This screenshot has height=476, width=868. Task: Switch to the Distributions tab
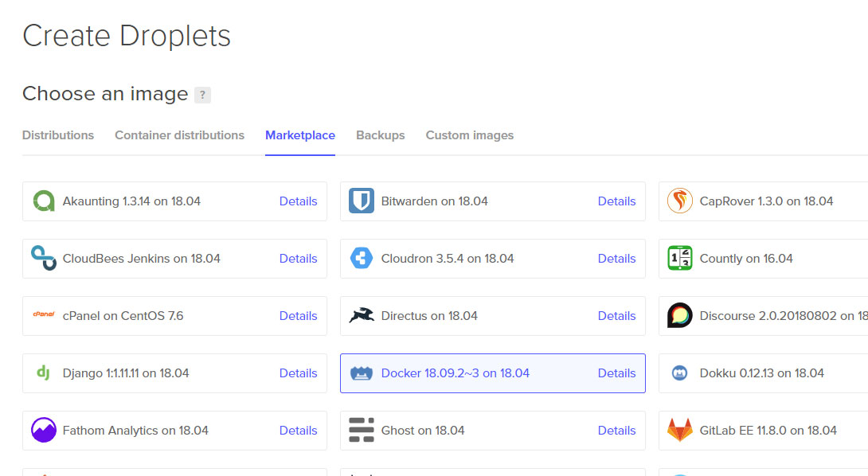click(x=58, y=135)
